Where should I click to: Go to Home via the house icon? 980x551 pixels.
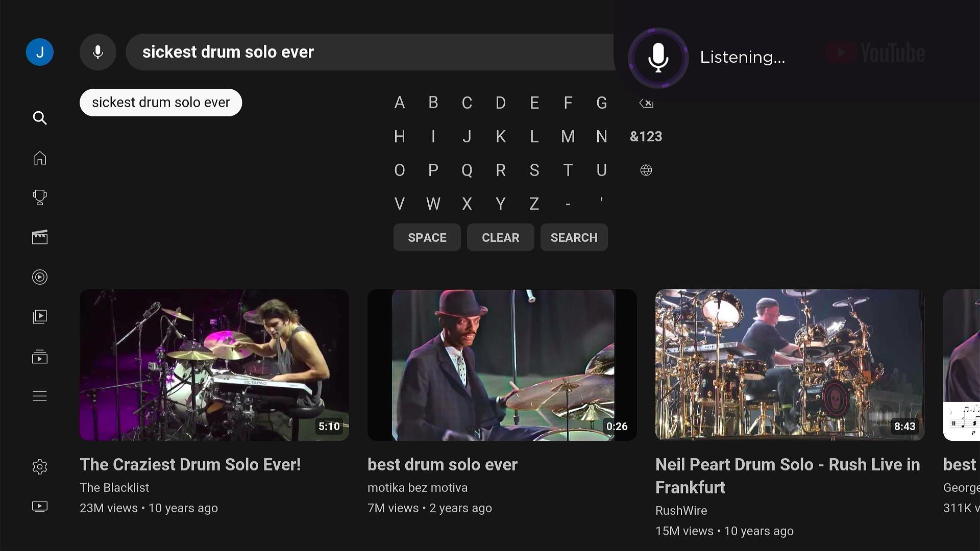coord(39,158)
